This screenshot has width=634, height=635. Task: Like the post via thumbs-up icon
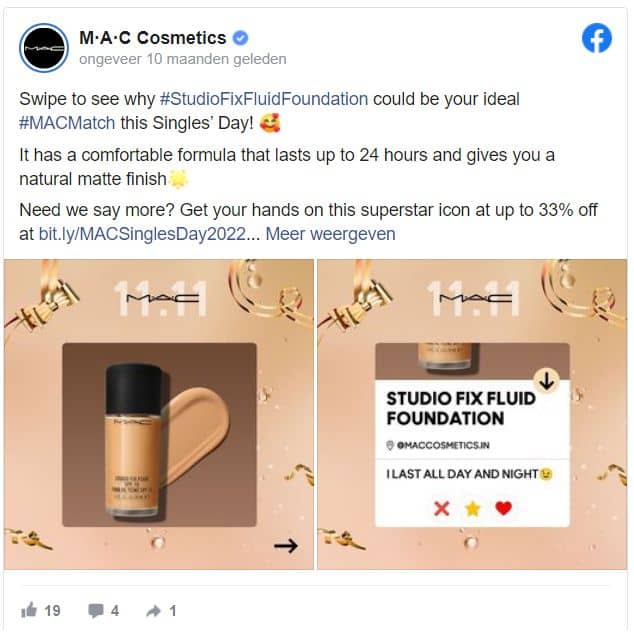coord(29,610)
